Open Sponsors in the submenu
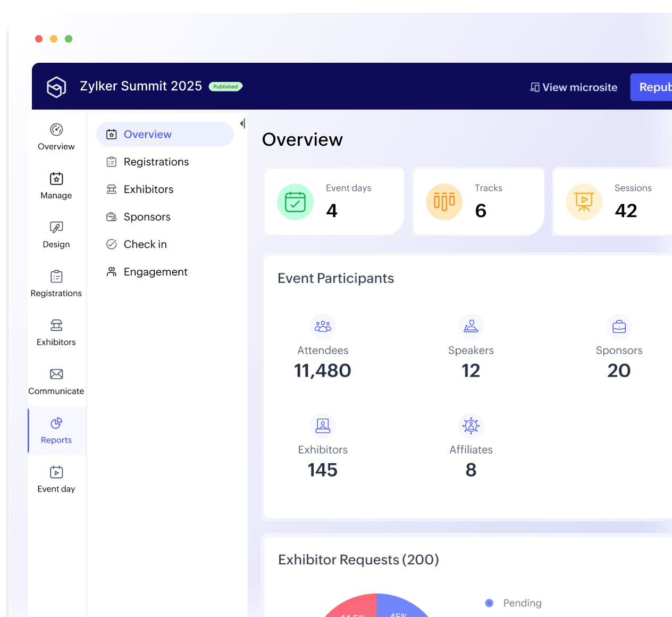 (147, 217)
